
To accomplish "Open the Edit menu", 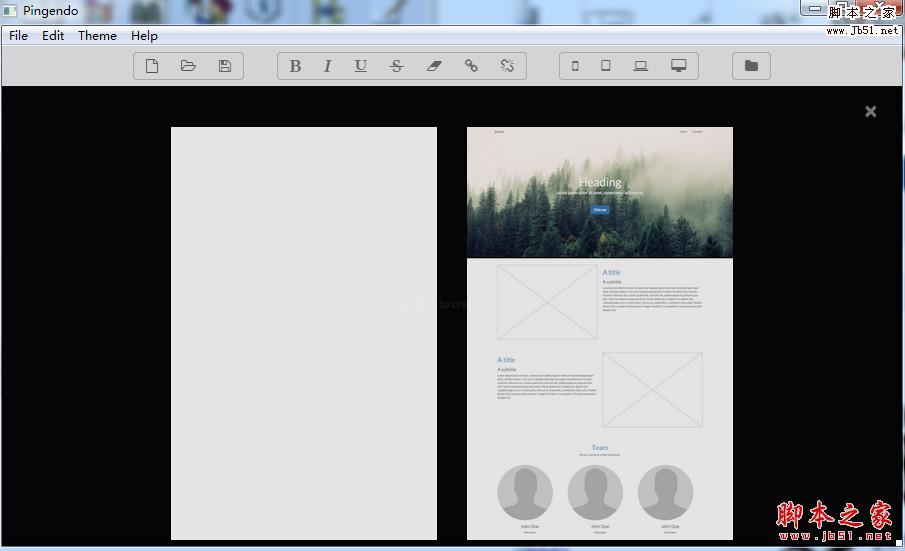I will [x=53, y=35].
